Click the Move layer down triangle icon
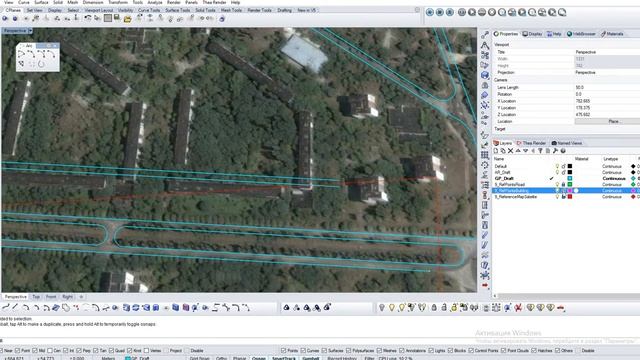Screen dimensions: 640x360 point(525,151)
